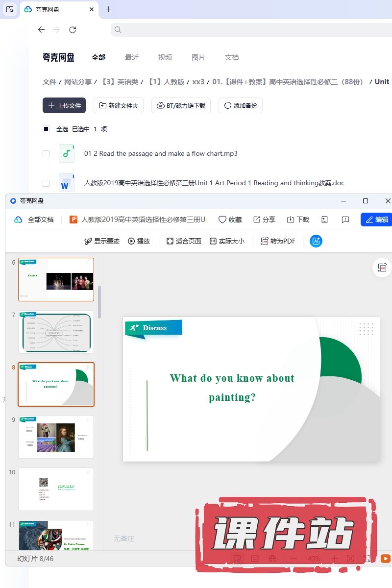Click the Download (下载) icon

pos(291,220)
